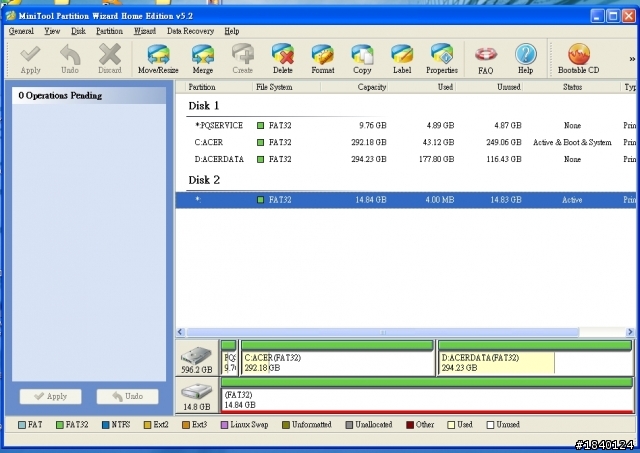Select the D:ACERDATA(FAT32) block in disk map
The height and width of the screenshot is (453, 640).
pyautogui.click(x=535, y=358)
